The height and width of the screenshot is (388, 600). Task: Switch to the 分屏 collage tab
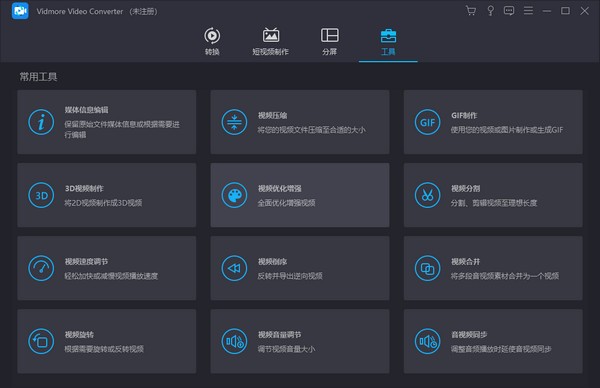329,41
